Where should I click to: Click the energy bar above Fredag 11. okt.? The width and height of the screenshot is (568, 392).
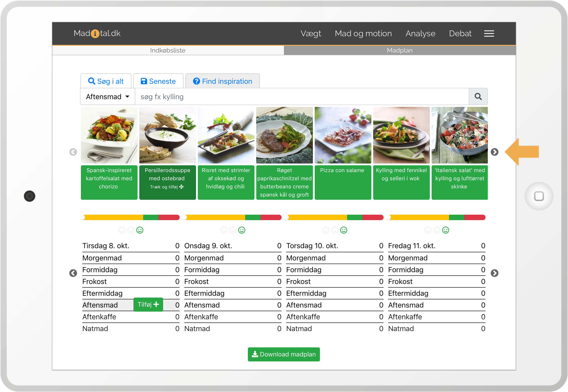click(436, 217)
